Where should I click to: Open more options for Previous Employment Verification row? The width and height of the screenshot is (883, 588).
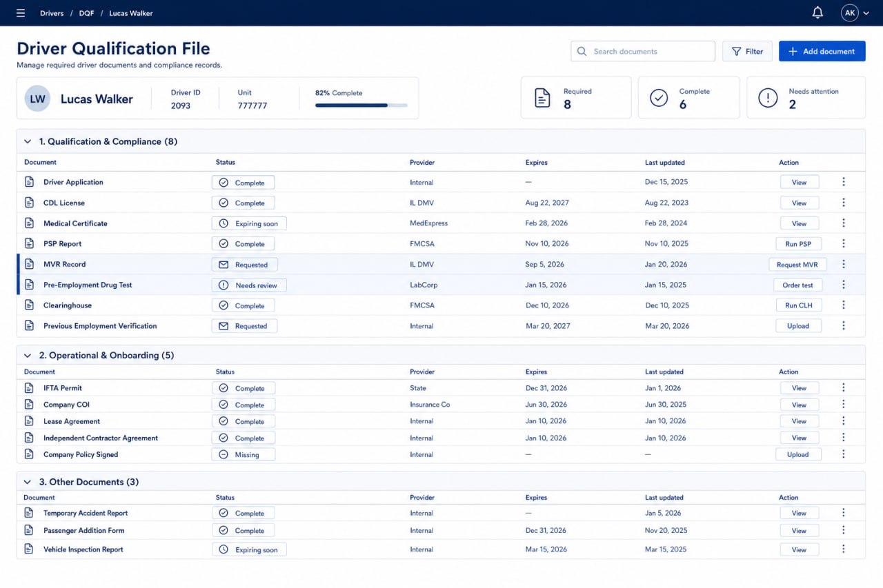point(843,325)
